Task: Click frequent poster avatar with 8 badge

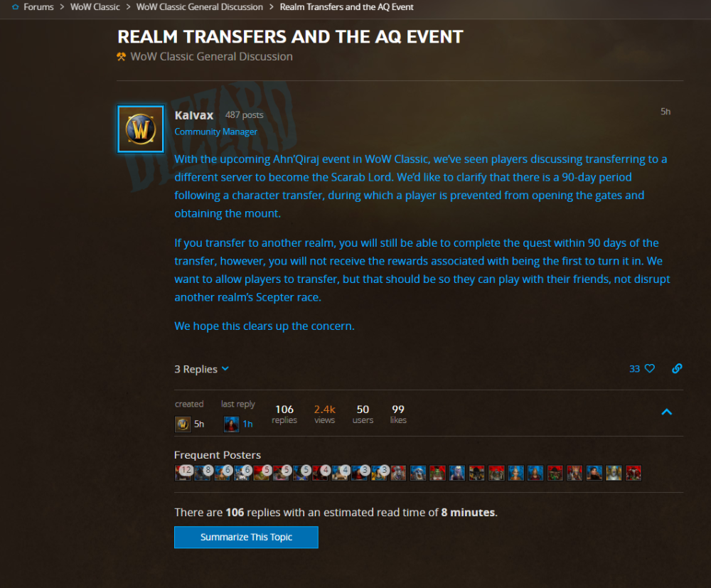Action: pos(202,473)
